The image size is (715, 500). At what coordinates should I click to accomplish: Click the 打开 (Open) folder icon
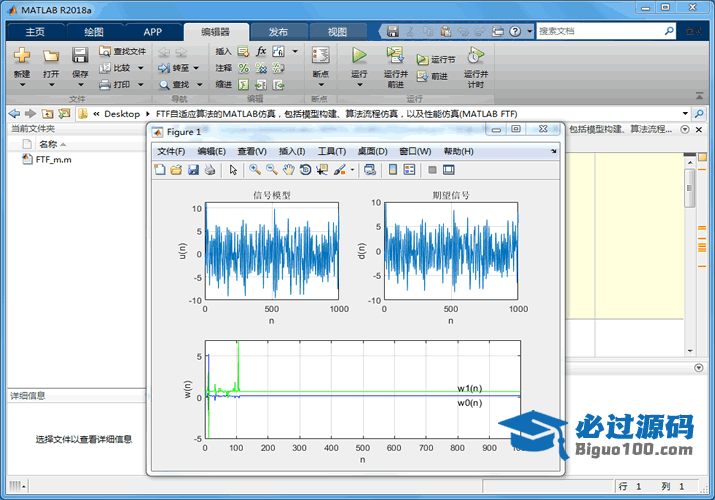coord(51,56)
